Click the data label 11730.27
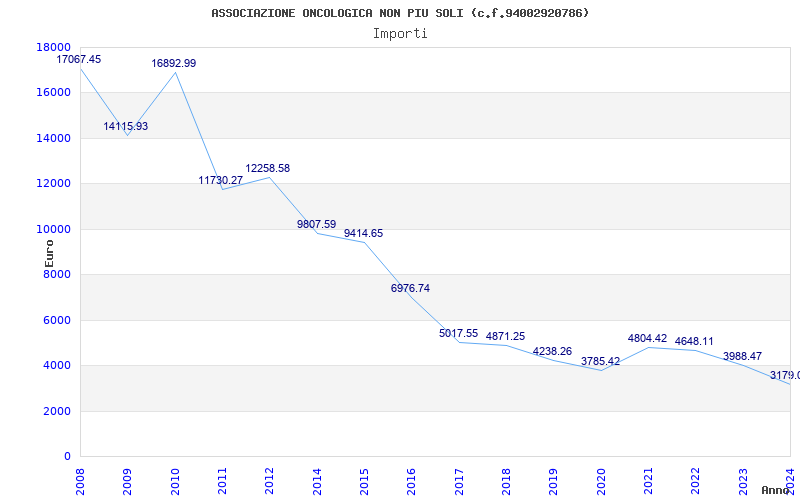The width and height of the screenshot is (800, 500). coord(220,180)
